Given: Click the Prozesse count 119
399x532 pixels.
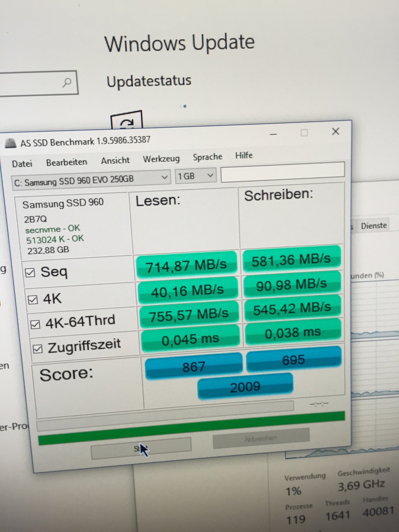Looking at the screenshot, I should coord(295,519).
